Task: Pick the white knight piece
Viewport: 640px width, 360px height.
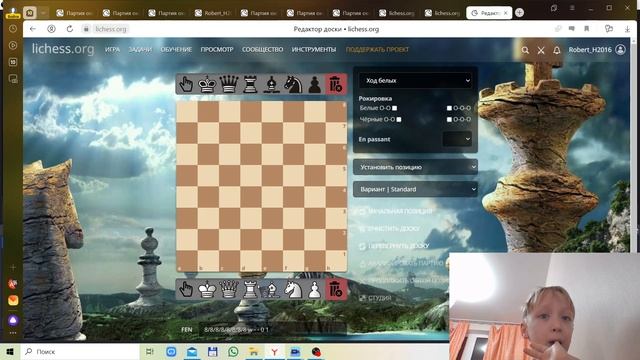Action: (x=293, y=290)
